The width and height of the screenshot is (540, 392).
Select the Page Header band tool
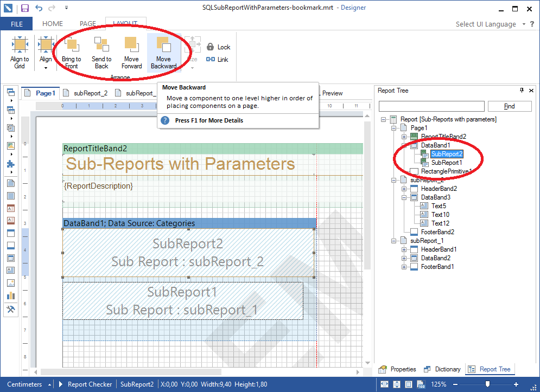coord(11,208)
